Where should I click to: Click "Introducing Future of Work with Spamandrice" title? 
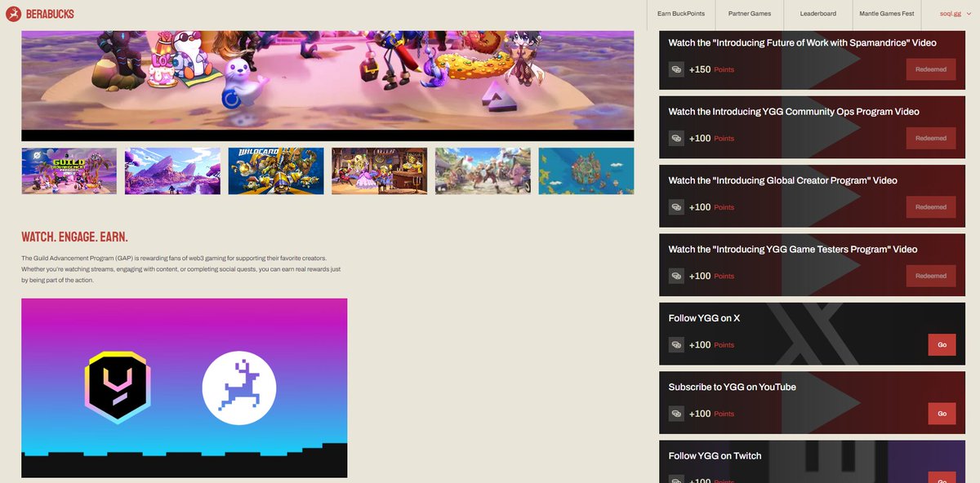tap(803, 42)
